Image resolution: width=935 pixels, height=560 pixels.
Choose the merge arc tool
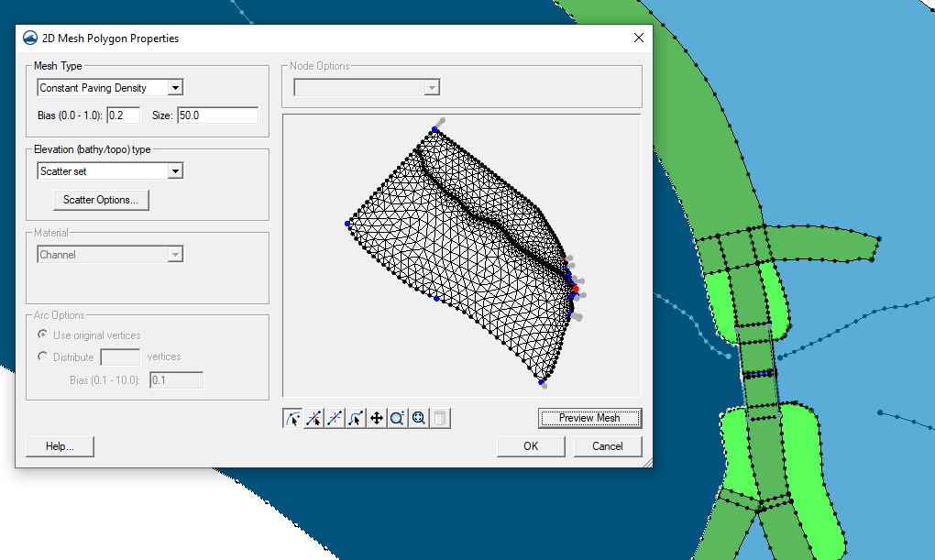(x=335, y=417)
